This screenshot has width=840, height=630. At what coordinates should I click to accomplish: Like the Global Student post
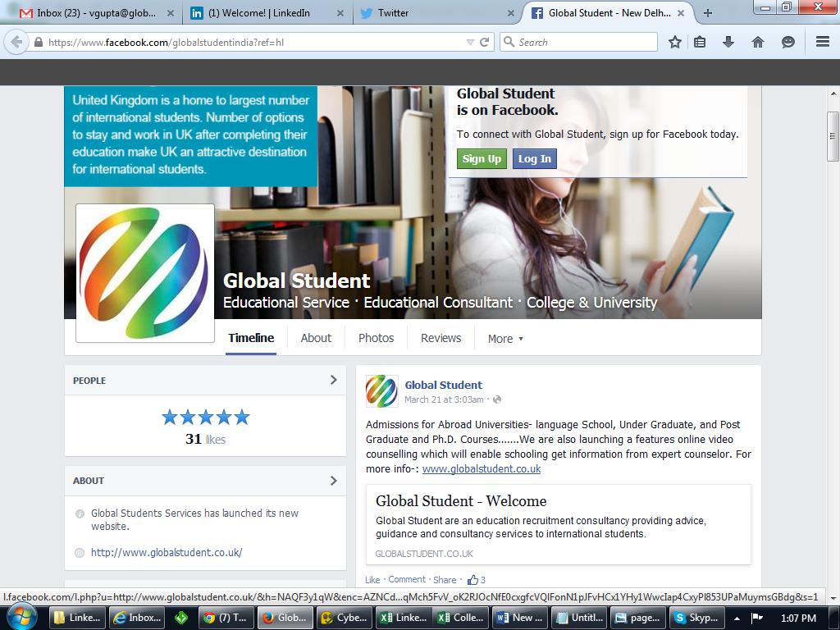coord(372,579)
